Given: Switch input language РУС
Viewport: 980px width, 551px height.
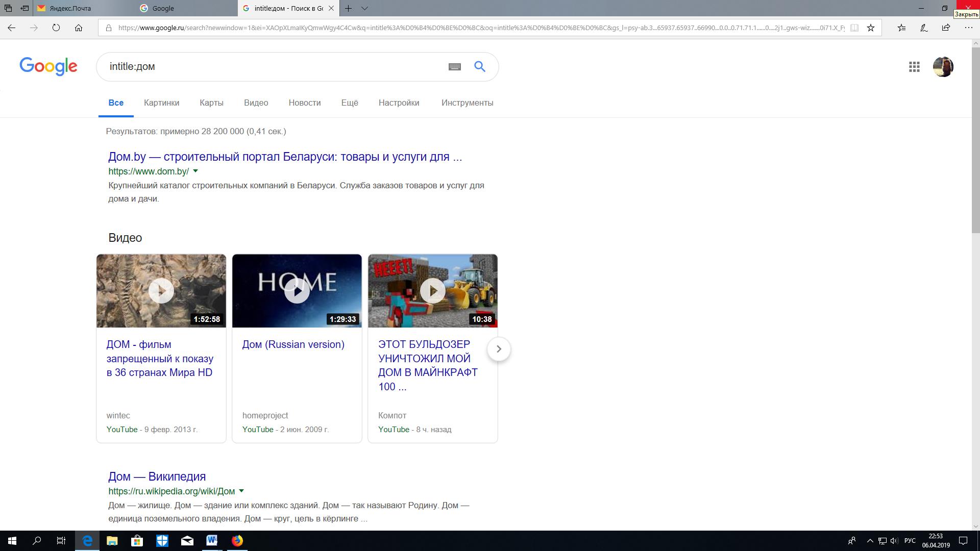Looking at the screenshot, I should click(910, 541).
